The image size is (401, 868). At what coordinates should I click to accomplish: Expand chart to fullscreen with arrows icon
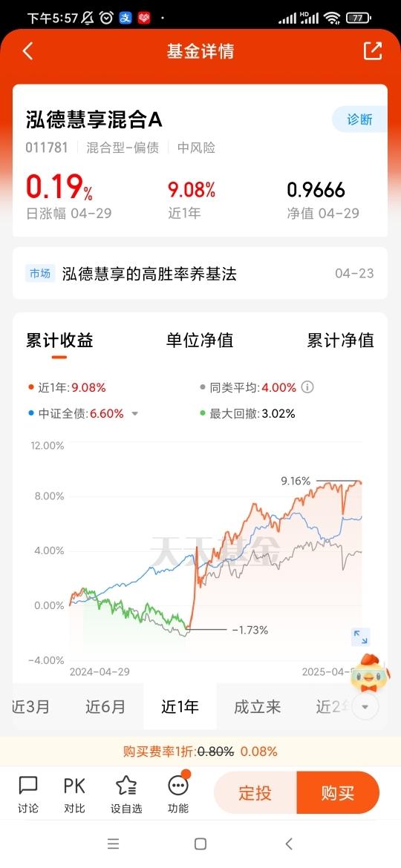361,637
